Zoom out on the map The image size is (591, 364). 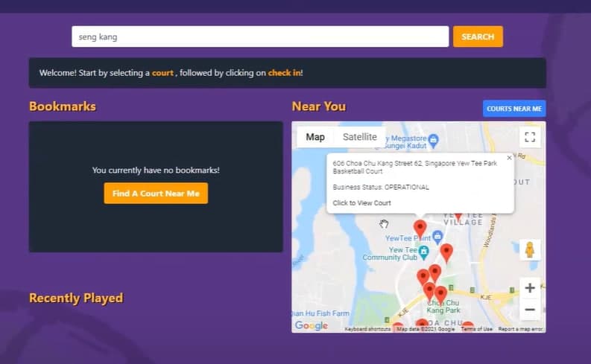tap(529, 310)
